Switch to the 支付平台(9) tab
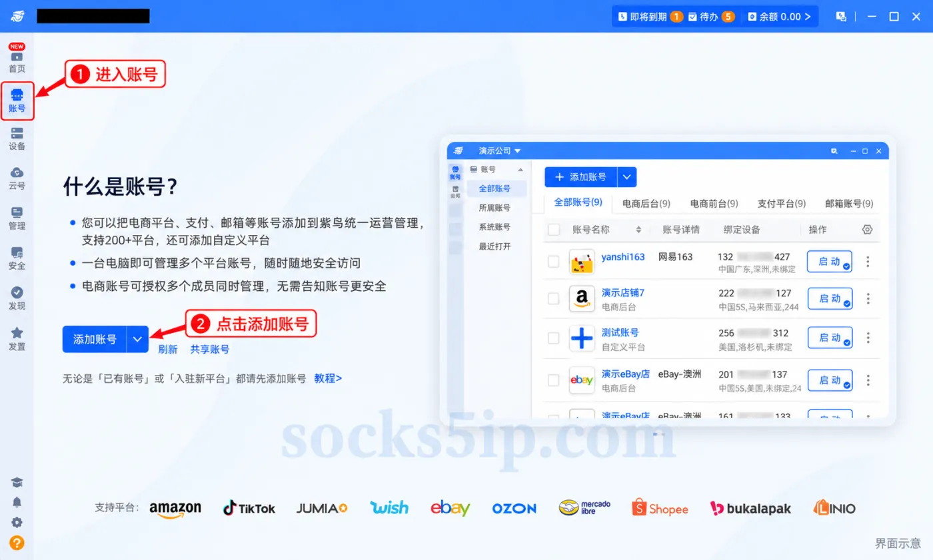This screenshot has width=933, height=560. pos(782,203)
